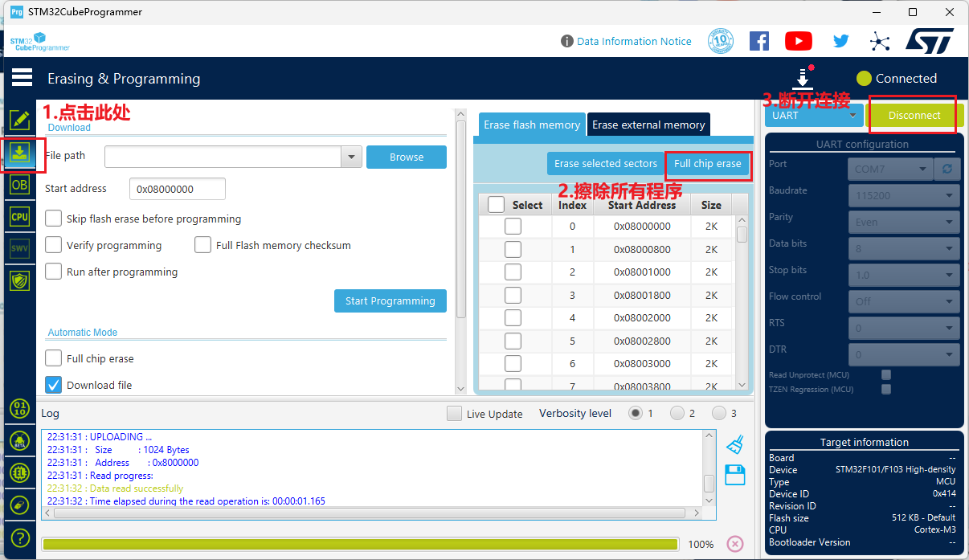Viewport: 969px width, 560px height.
Task: Save log with the floppy disk icon
Action: point(735,475)
